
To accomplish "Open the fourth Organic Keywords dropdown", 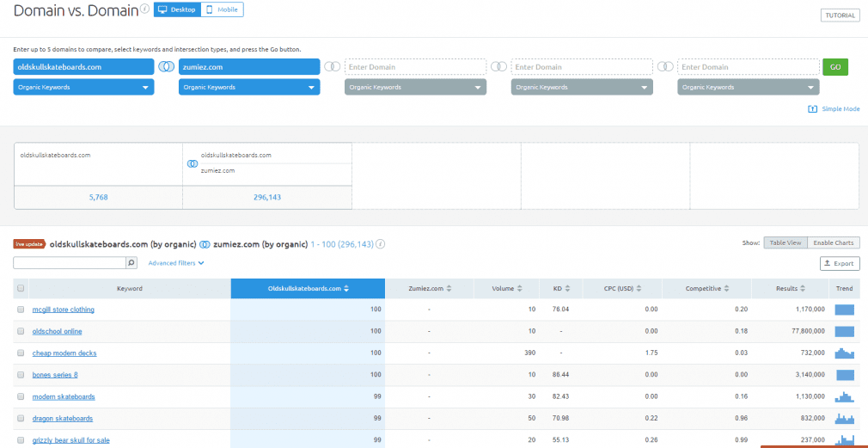I will pos(582,87).
